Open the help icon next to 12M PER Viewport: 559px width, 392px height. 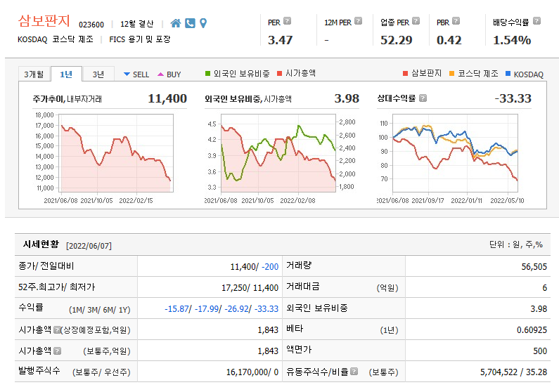(x=359, y=21)
